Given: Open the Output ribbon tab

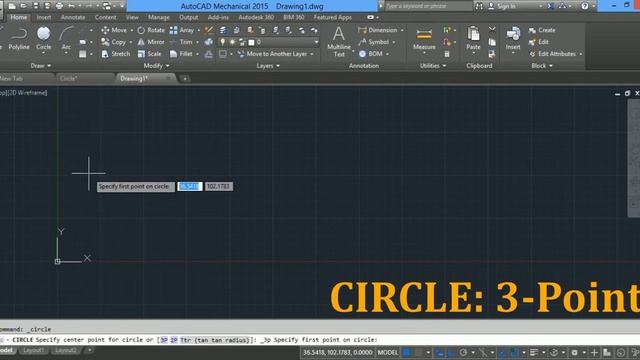Looking at the screenshot, I should [x=189, y=18].
